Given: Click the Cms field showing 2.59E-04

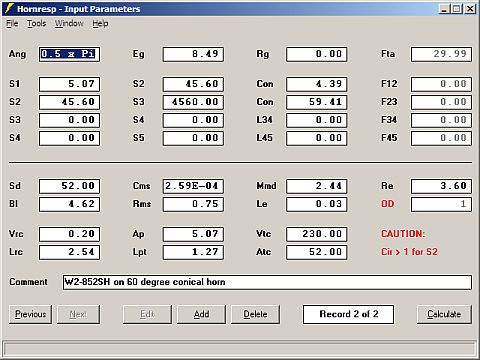Looking at the screenshot, I should click(x=193, y=186).
